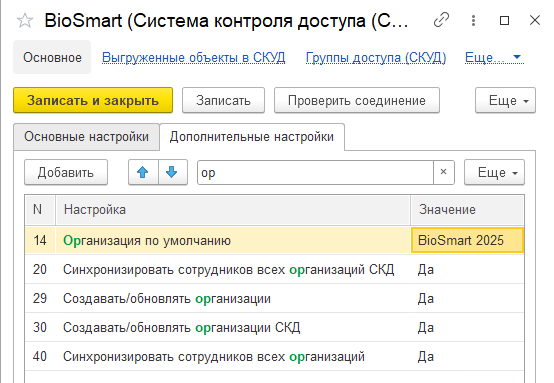
Task: Clear the search field with the small x
Action: pyautogui.click(x=443, y=172)
